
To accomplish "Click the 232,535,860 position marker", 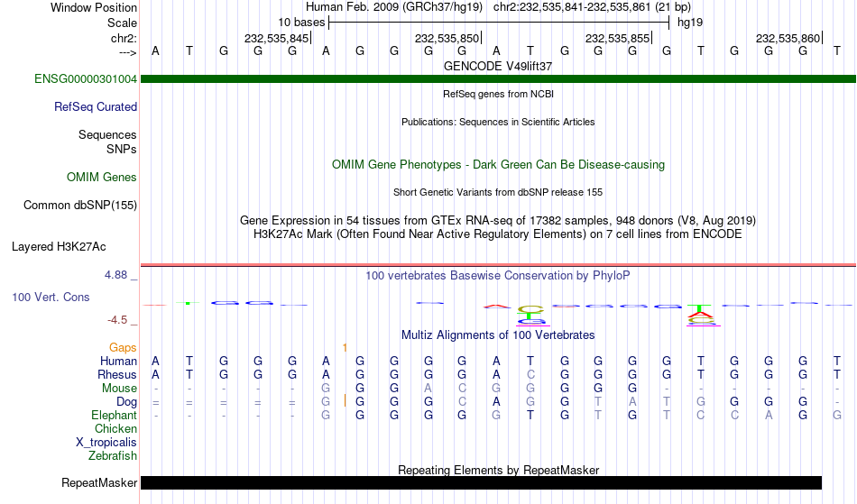I will pyautogui.click(x=788, y=38).
